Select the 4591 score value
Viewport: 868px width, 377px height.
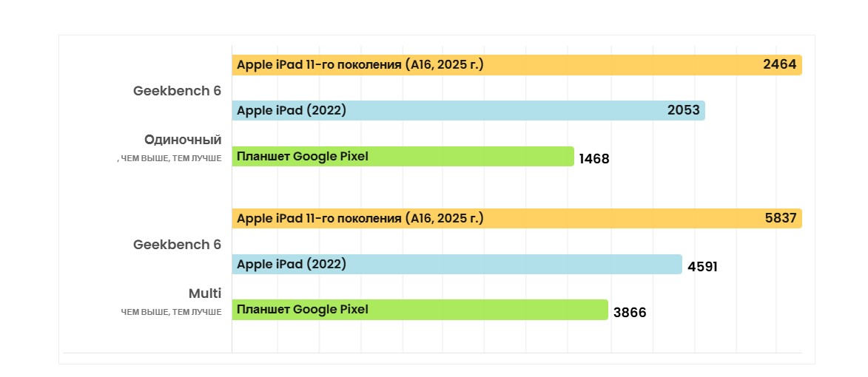tap(702, 267)
